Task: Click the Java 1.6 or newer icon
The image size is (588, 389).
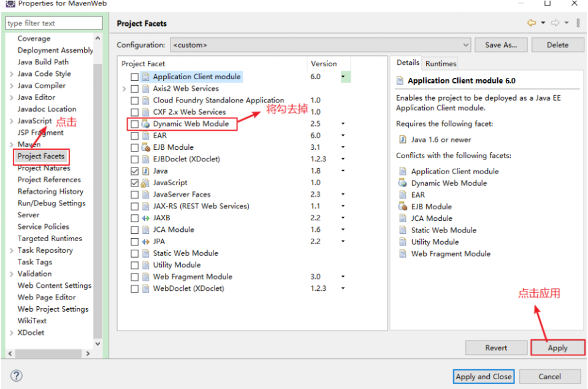Action: tap(402, 139)
